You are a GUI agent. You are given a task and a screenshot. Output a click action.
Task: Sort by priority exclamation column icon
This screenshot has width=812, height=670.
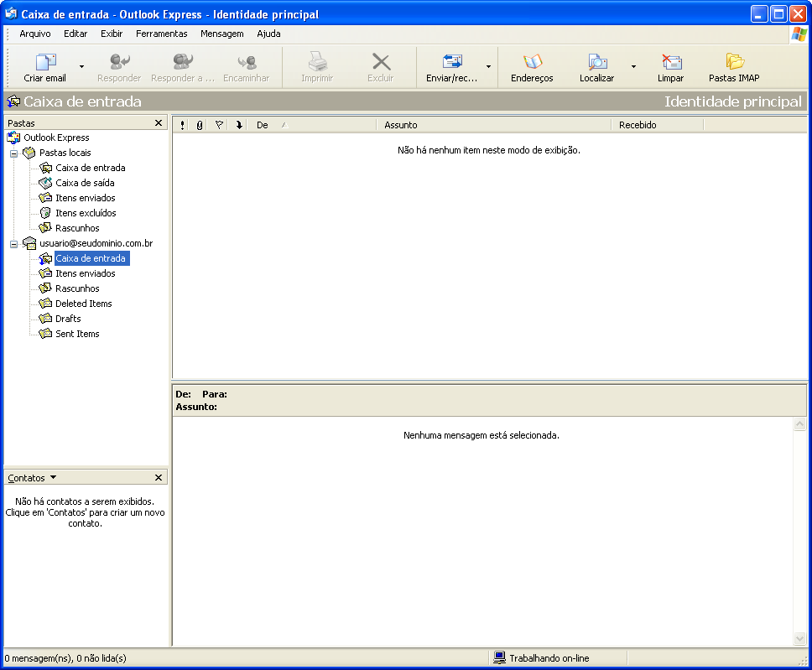point(182,125)
